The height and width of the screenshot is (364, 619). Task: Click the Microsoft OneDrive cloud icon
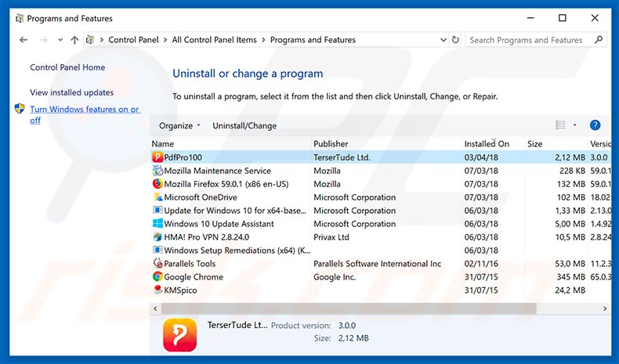(x=157, y=197)
